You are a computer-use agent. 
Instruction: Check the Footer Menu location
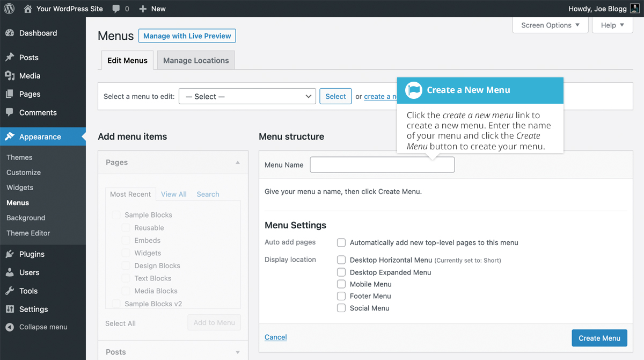[x=341, y=296]
